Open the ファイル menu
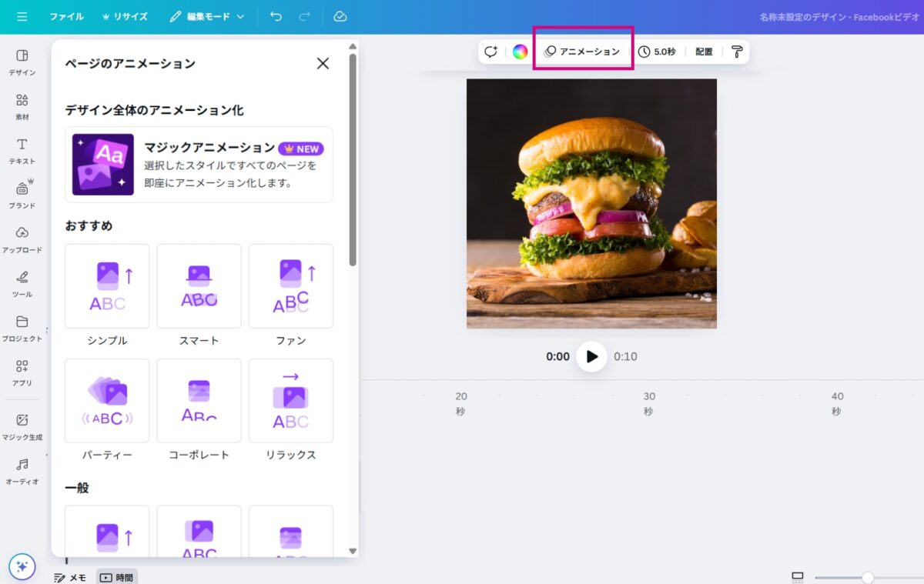 pos(66,16)
